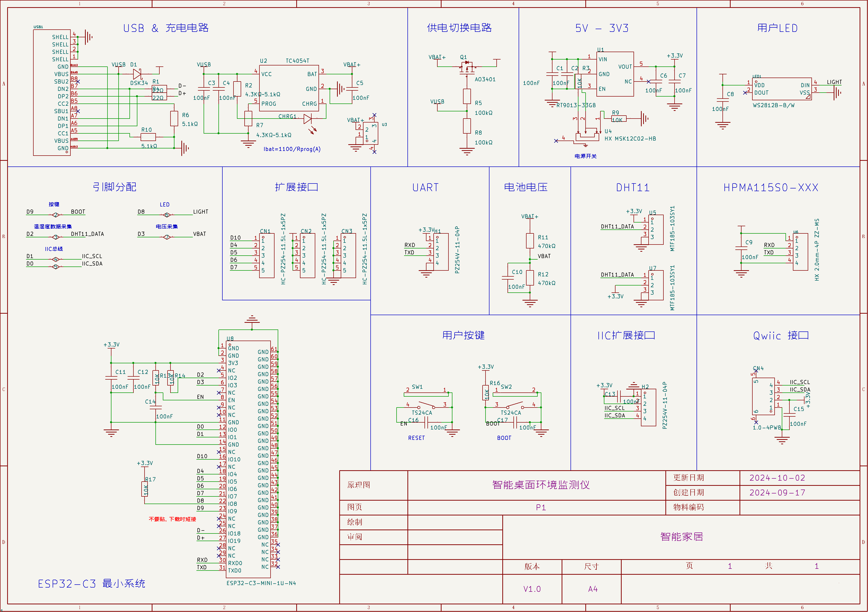Select the U6 HPMA sensor connector

[800, 252]
